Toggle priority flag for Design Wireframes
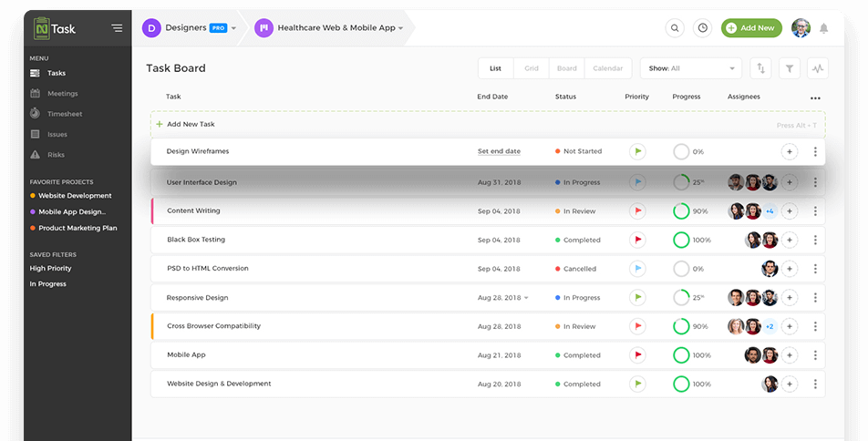This screenshot has width=868, height=441. [637, 151]
